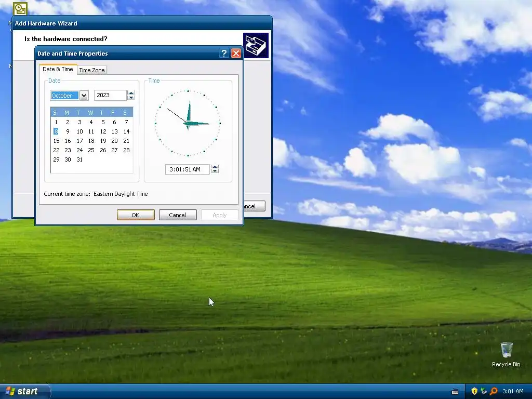Decrease the time with down spinner
The image size is (532, 399).
[215, 171]
